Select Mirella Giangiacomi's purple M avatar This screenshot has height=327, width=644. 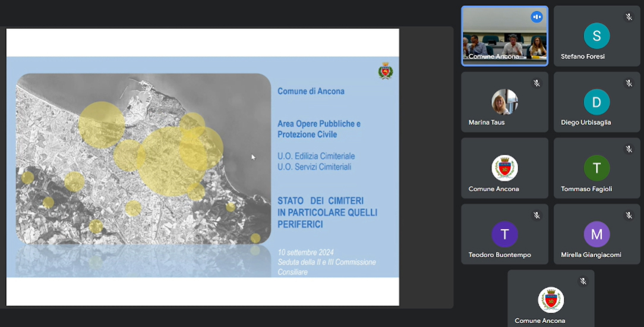[596, 234]
